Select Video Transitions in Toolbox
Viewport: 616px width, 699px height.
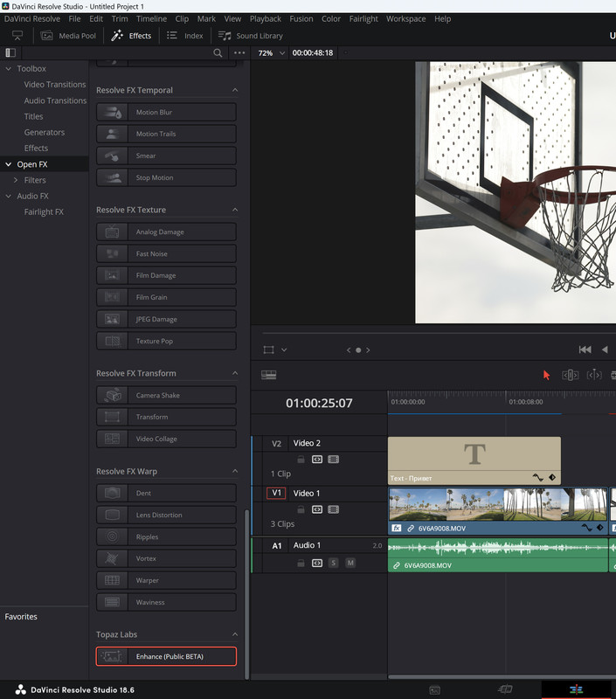tap(55, 84)
